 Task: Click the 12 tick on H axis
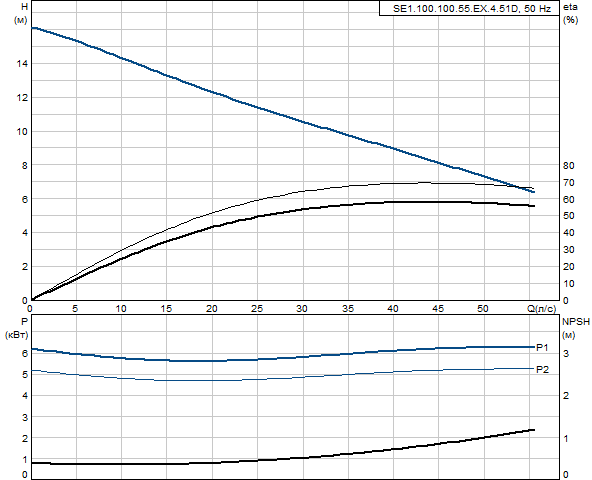[22, 97]
